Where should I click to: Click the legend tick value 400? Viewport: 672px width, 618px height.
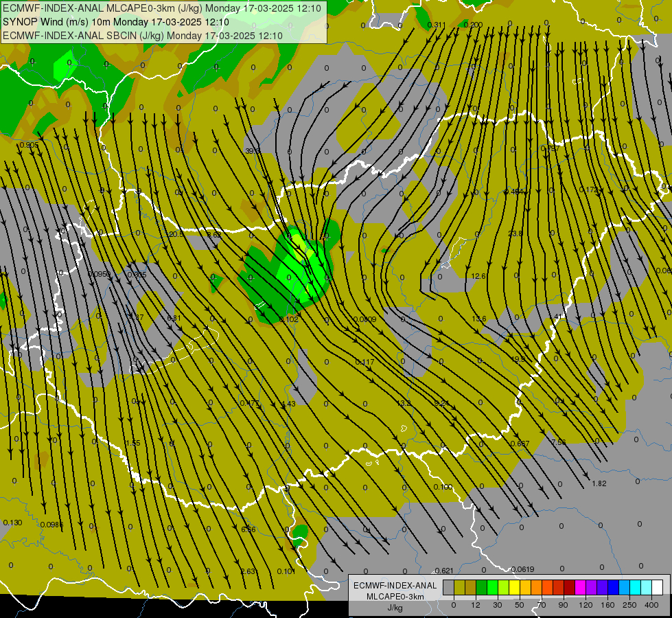pyautogui.click(x=651, y=605)
